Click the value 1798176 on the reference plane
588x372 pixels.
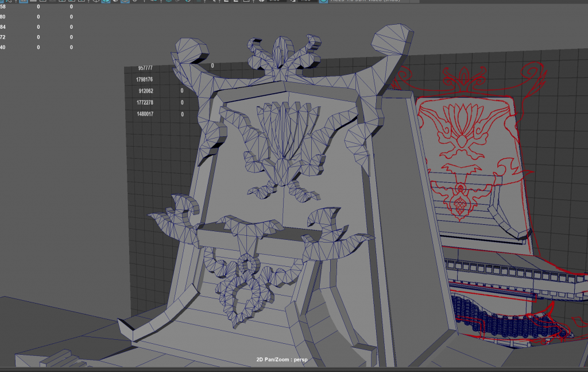click(x=144, y=79)
